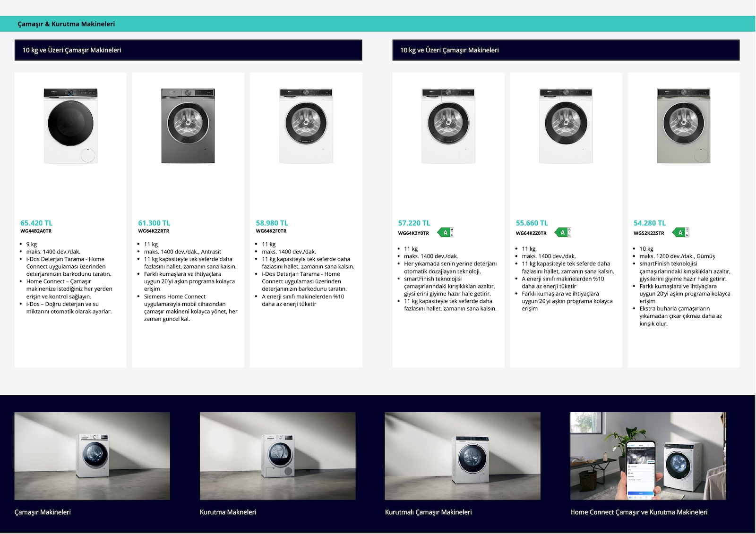Viewport: 756px width, 534px height.
Task: Select the model code WG64K2Y0TR
Action: point(413,233)
